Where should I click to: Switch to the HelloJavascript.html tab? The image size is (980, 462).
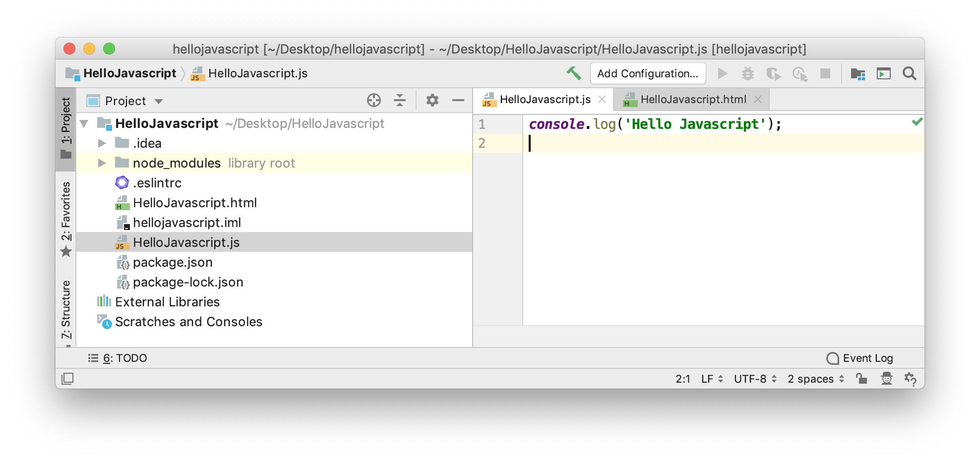click(x=692, y=100)
